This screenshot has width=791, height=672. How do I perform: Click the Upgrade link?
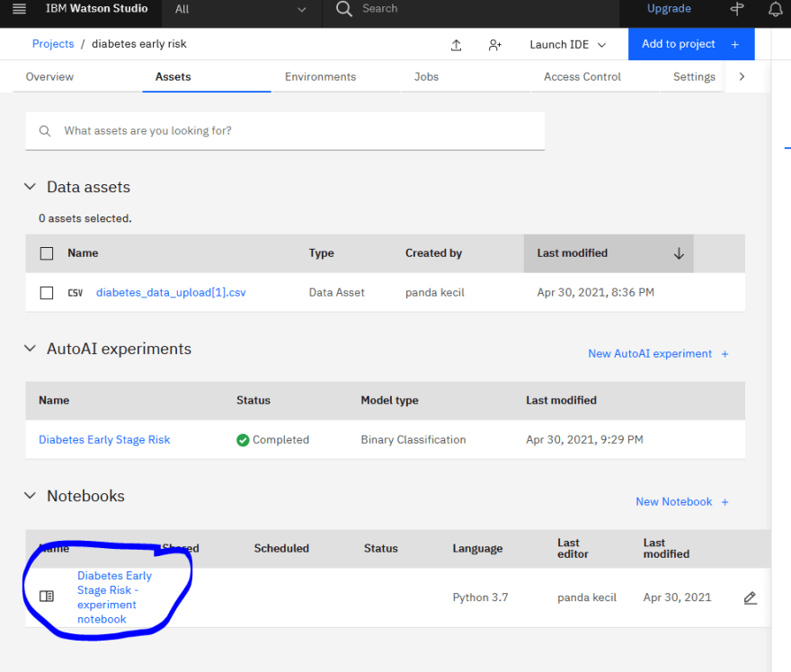(669, 9)
